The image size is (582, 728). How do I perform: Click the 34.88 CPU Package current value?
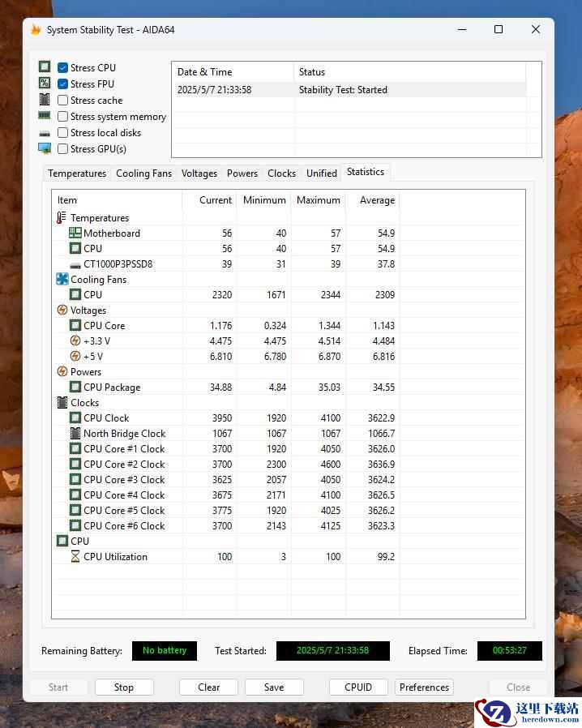(x=220, y=388)
